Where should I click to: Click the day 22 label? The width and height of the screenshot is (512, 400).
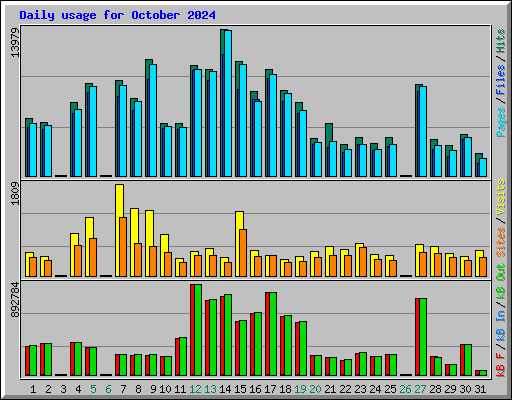(345, 389)
